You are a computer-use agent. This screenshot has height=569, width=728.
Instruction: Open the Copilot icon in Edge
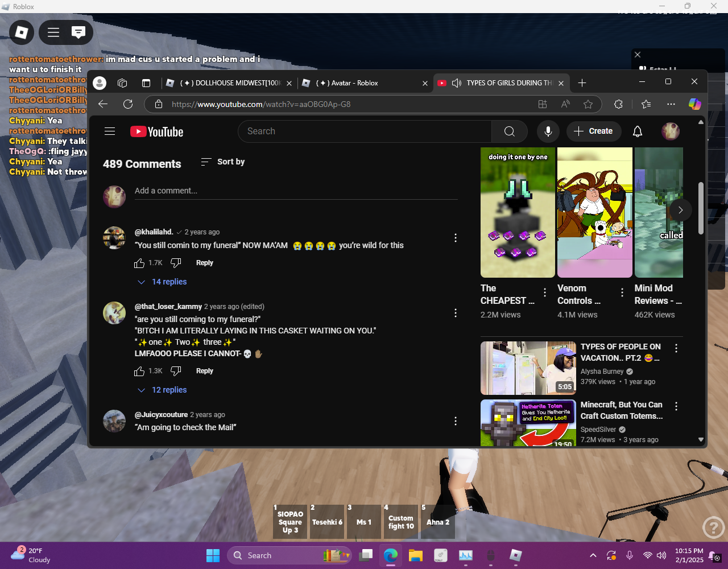coord(694,104)
